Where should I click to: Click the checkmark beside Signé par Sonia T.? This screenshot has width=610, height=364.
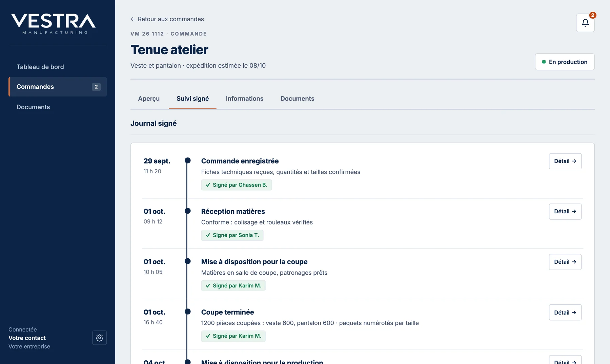click(208, 235)
